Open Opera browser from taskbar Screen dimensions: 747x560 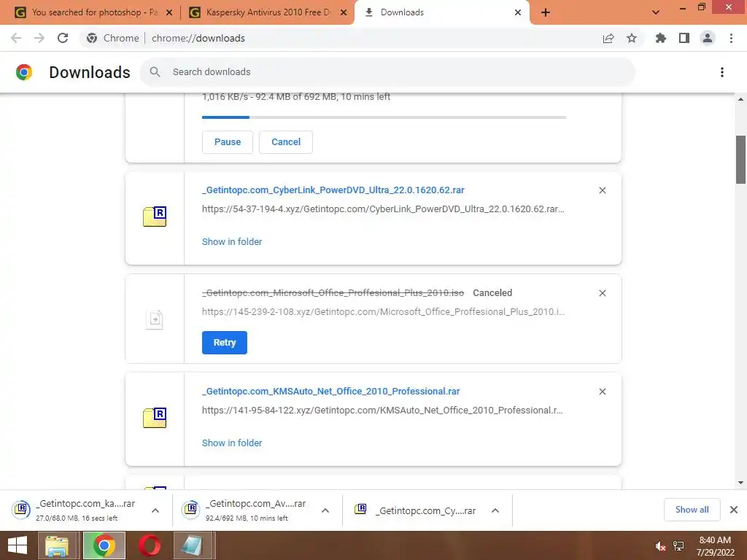[x=150, y=545]
